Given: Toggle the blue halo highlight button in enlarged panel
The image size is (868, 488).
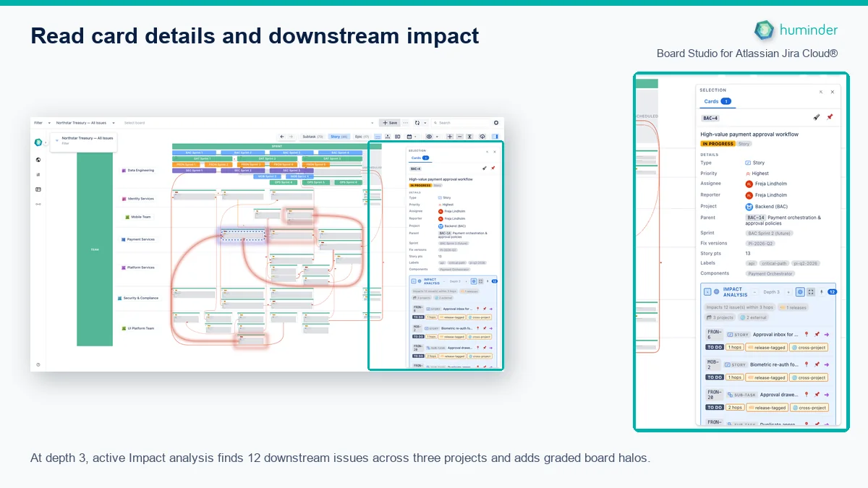Looking at the screenshot, I should (x=800, y=292).
